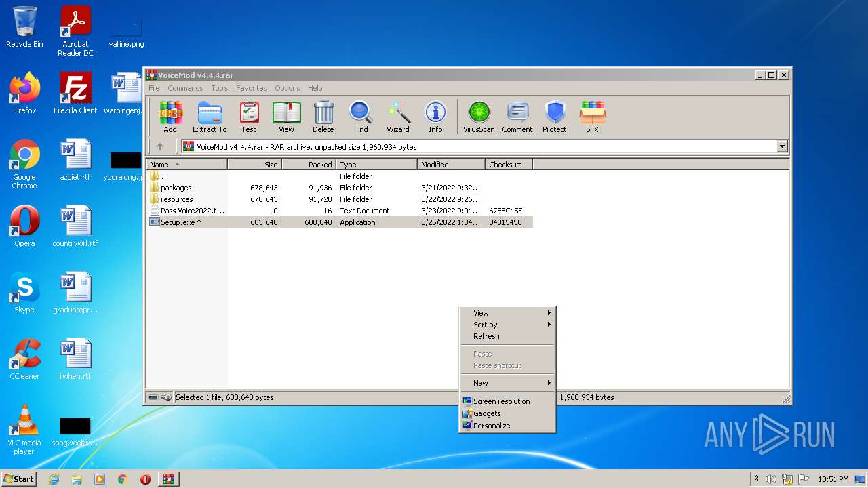Open Firefox desktop shortcut

point(24,94)
